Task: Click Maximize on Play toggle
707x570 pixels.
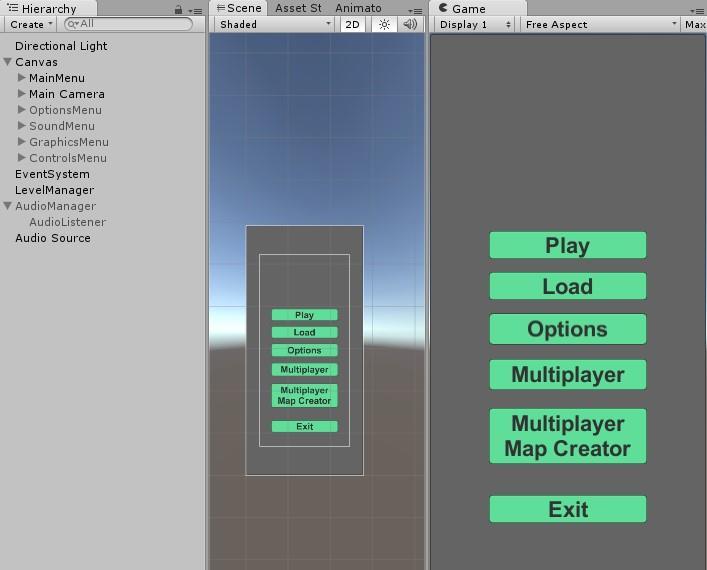Action: coord(695,24)
